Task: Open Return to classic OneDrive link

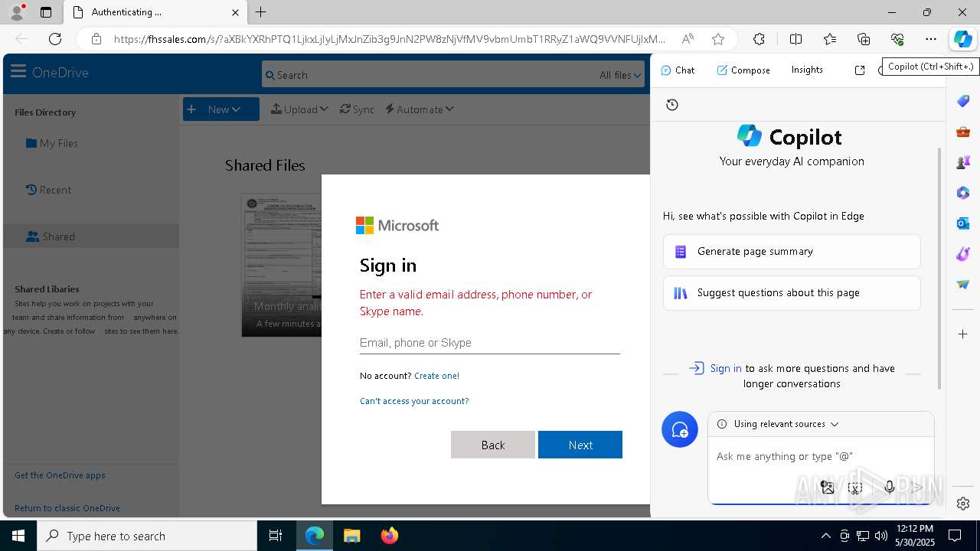Action: (x=67, y=508)
